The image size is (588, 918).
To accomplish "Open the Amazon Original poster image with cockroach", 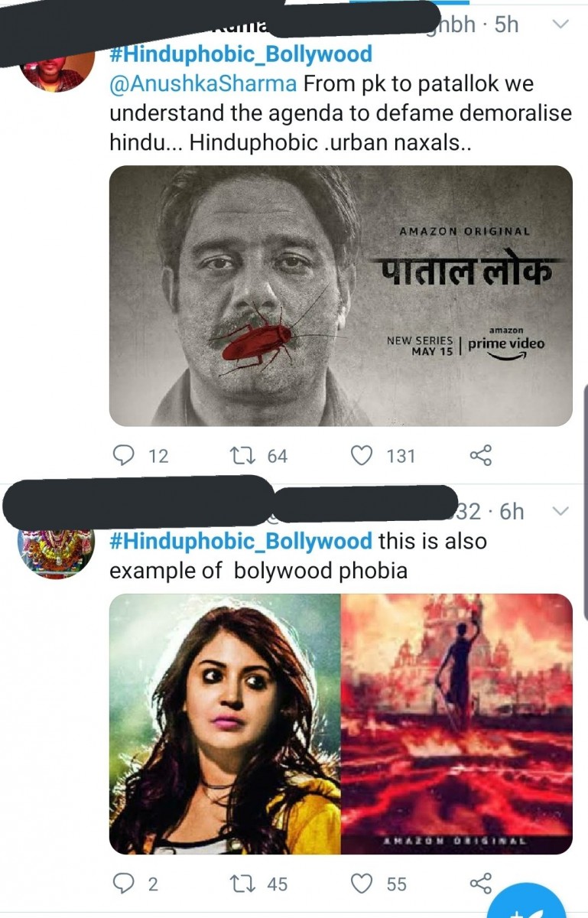I will coord(340,296).
